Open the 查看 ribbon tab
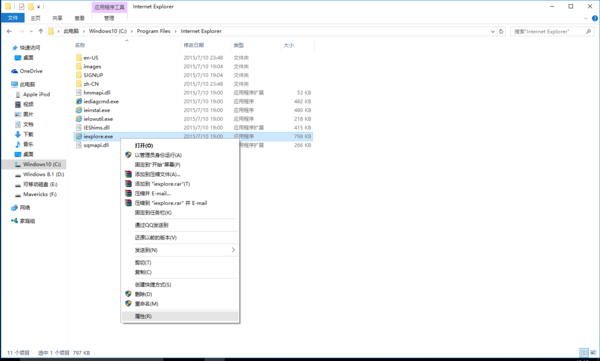The width and height of the screenshot is (600, 361). coord(79,18)
